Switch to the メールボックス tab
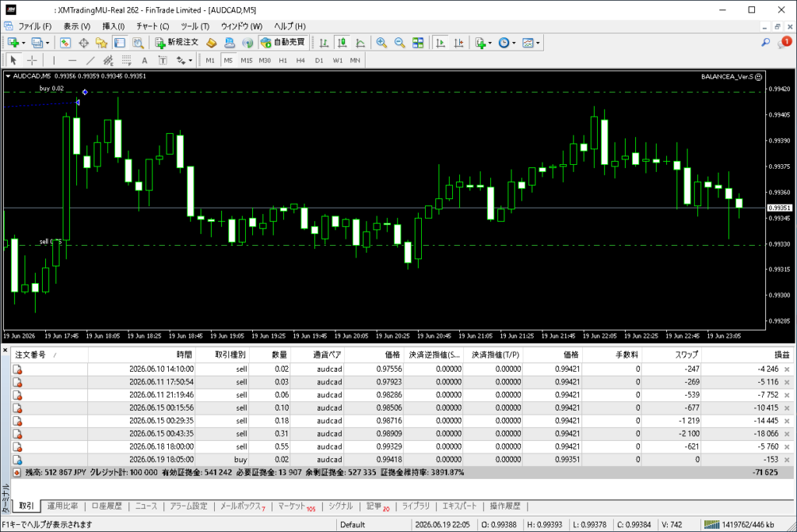Screen dimensions: 797x532 [x=243, y=506]
